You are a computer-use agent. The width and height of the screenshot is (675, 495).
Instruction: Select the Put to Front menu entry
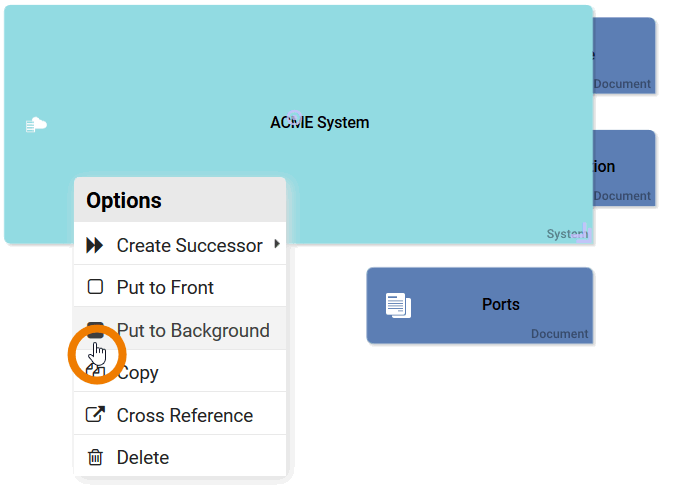point(165,287)
